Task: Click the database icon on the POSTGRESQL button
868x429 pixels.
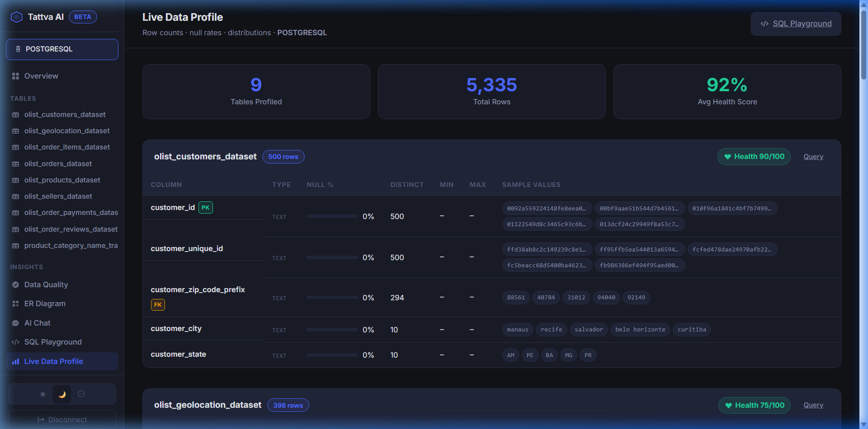Action: pos(18,49)
